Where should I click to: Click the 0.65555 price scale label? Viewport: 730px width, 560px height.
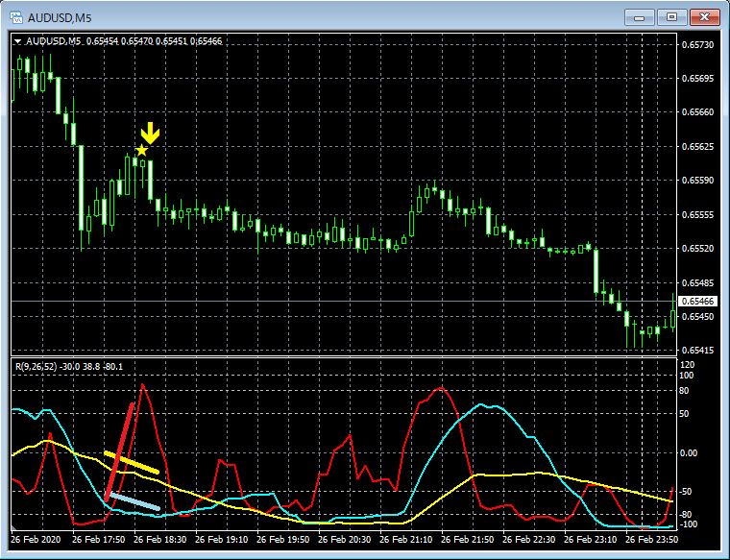click(x=697, y=214)
